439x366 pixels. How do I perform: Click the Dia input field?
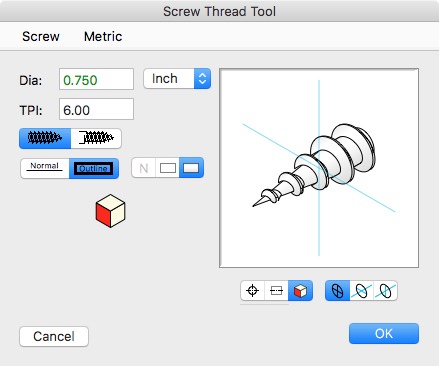(96, 79)
